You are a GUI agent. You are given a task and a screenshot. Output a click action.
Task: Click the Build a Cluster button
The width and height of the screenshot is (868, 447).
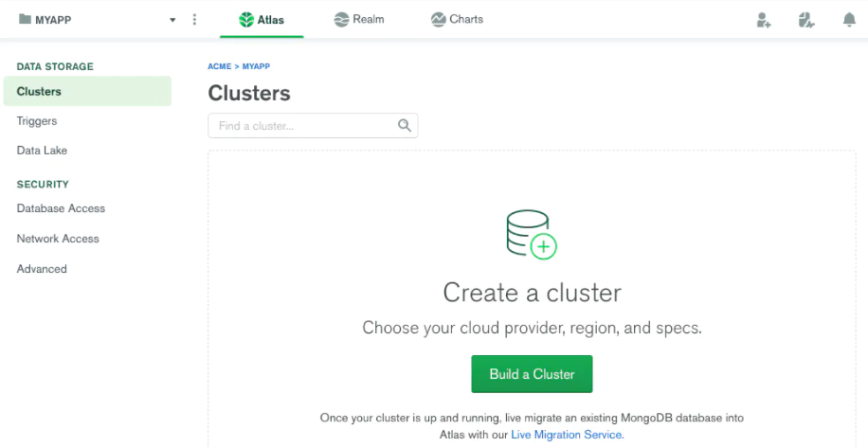point(532,374)
